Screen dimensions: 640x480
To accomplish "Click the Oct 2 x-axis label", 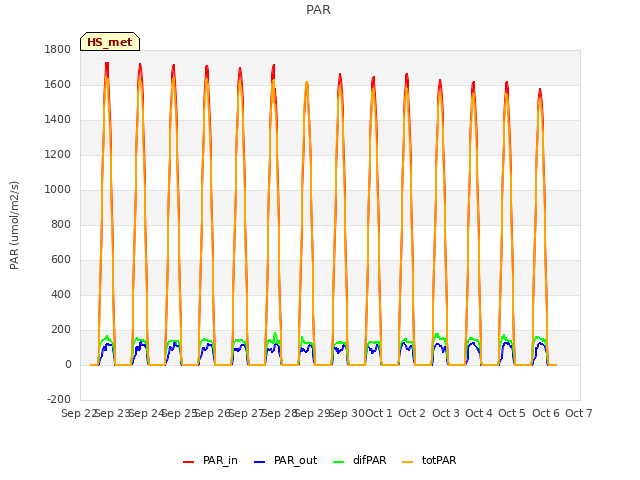I will coord(412,413).
